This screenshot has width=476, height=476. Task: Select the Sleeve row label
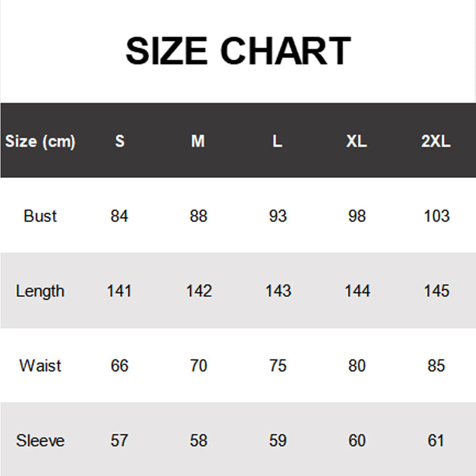[40, 440]
